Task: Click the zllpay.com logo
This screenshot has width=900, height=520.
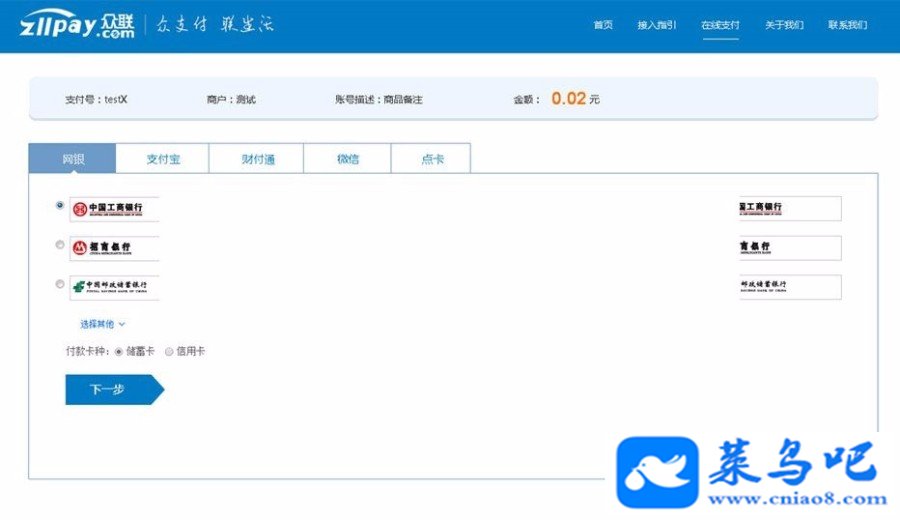Action: pyautogui.click(x=77, y=25)
